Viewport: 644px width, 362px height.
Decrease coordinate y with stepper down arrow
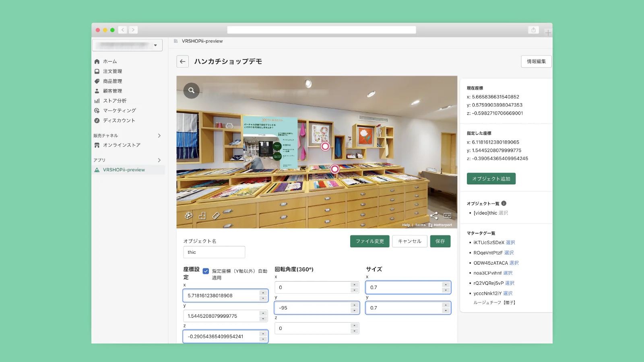click(x=263, y=319)
